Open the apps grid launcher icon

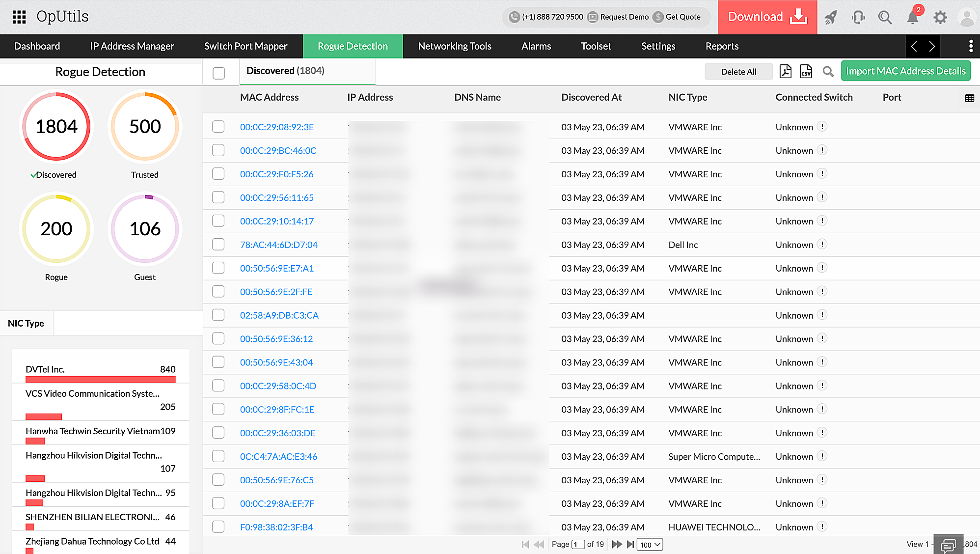19,17
